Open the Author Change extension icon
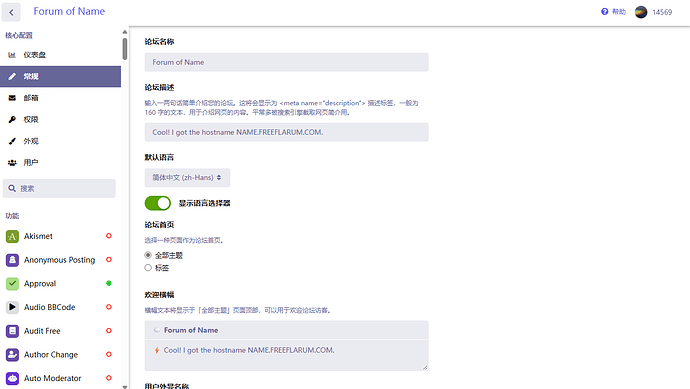Viewport: 690px width, 389px height. click(x=12, y=355)
